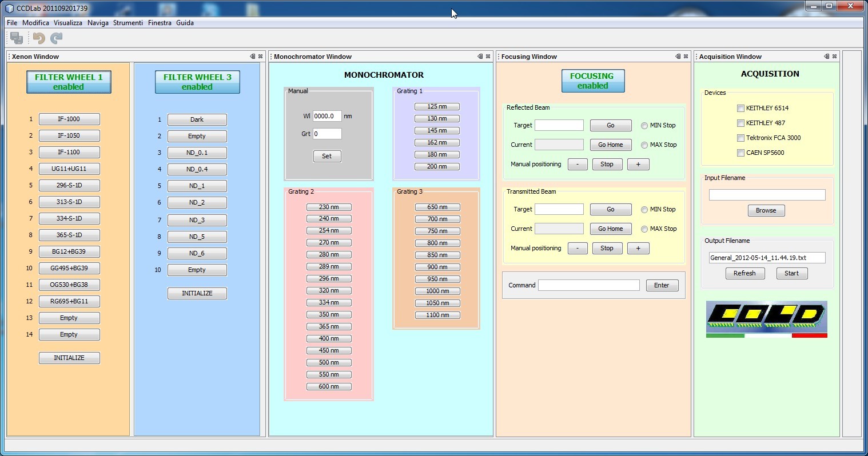
Task: Click minus for Reflected Beam manual positioning
Action: coord(578,164)
